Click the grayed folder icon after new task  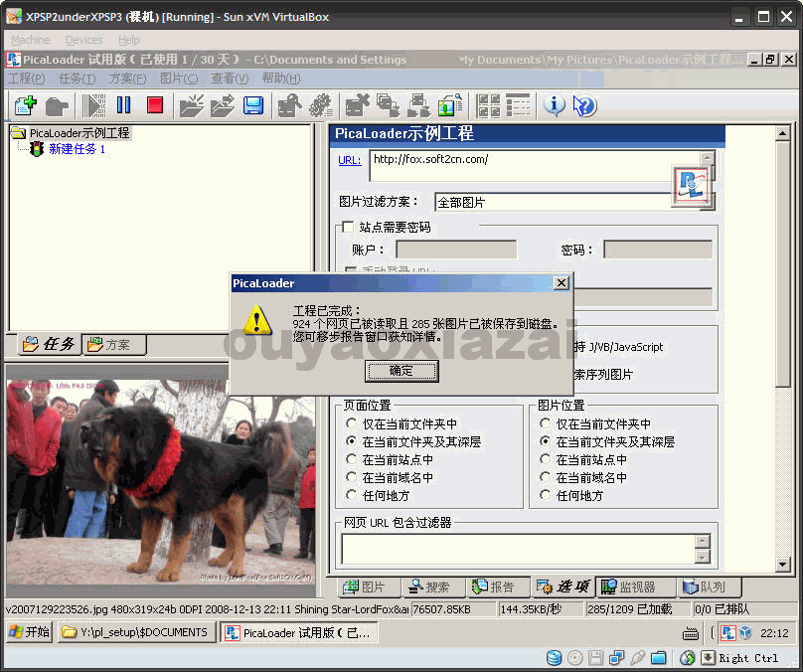click(x=57, y=106)
